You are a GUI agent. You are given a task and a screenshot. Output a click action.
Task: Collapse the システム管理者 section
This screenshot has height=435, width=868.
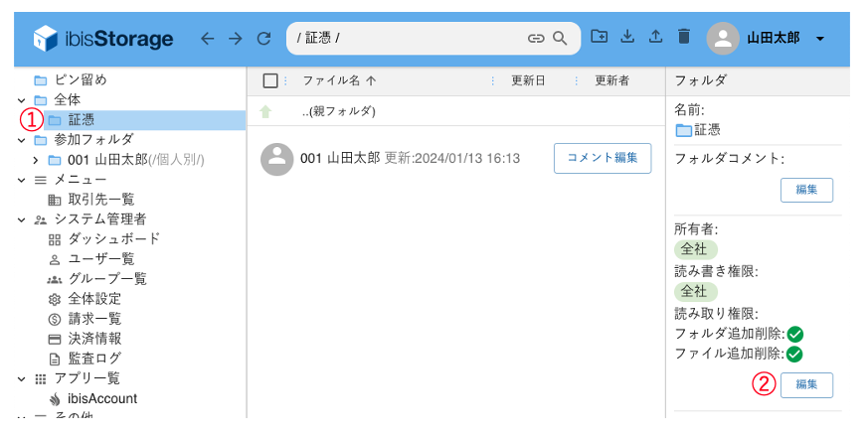tap(22, 219)
